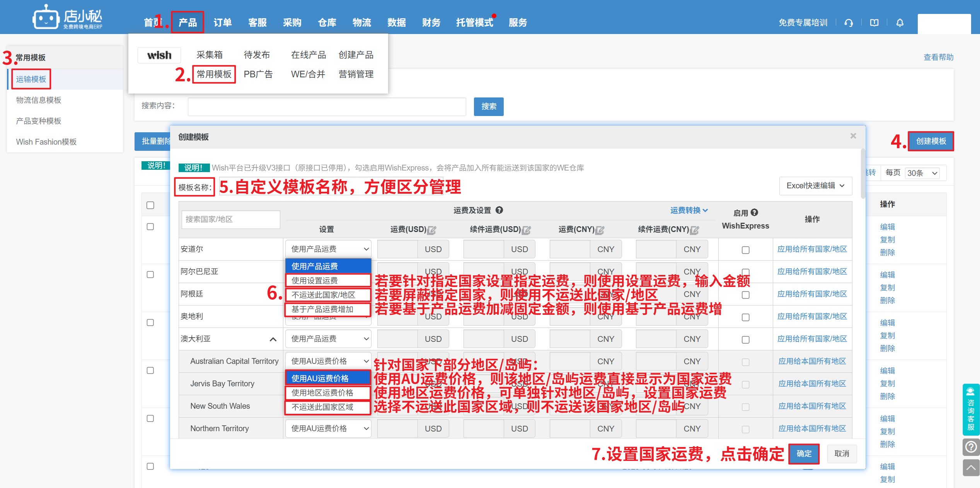
Task: Click the customer service headset icon
Action: 848,23
